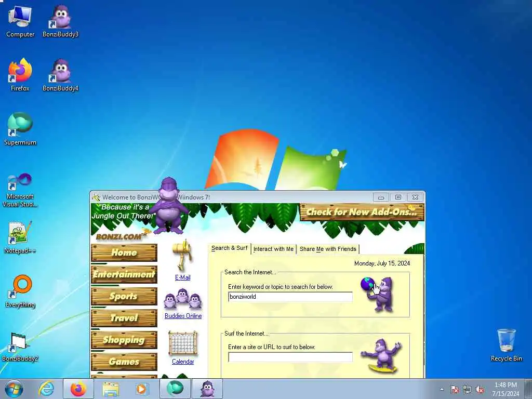Click the Buddies Online gorillas icon
Screen dimensions: 532x399
(x=182, y=299)
